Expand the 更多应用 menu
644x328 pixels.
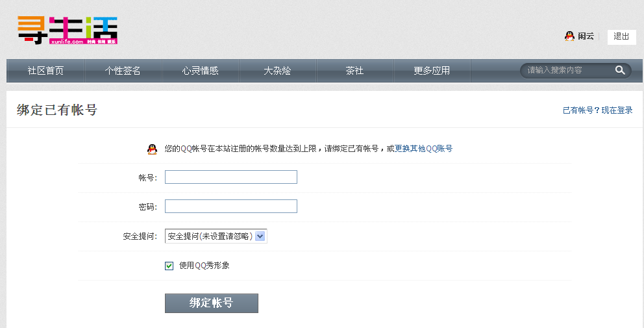tap(432, 71)
